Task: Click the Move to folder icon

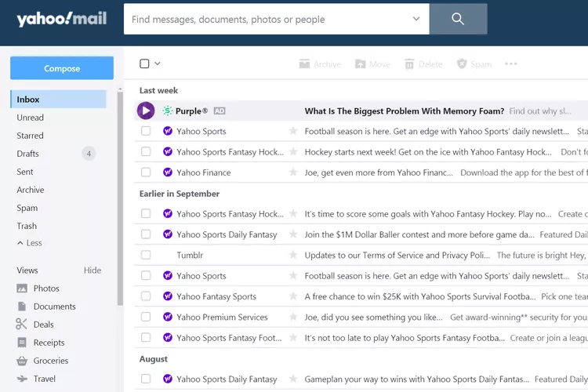Action: click(x=361, y=64)
